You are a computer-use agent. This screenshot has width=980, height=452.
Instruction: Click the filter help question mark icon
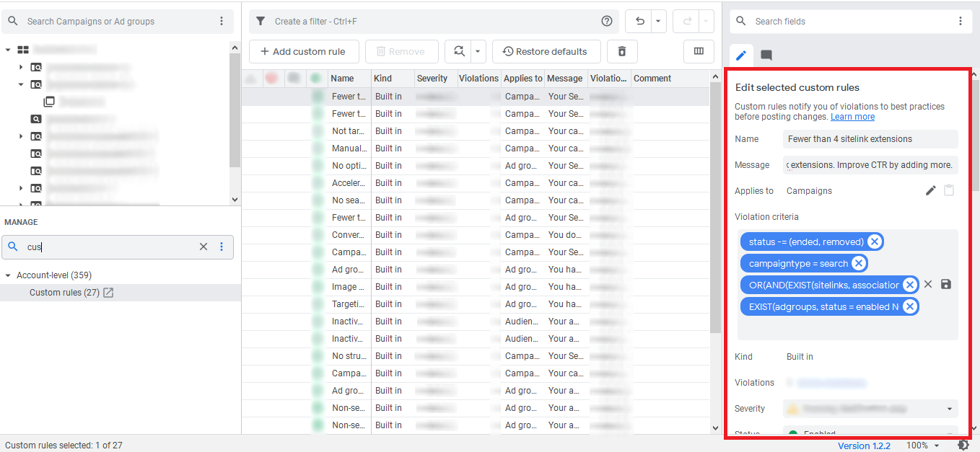(607, 22)
